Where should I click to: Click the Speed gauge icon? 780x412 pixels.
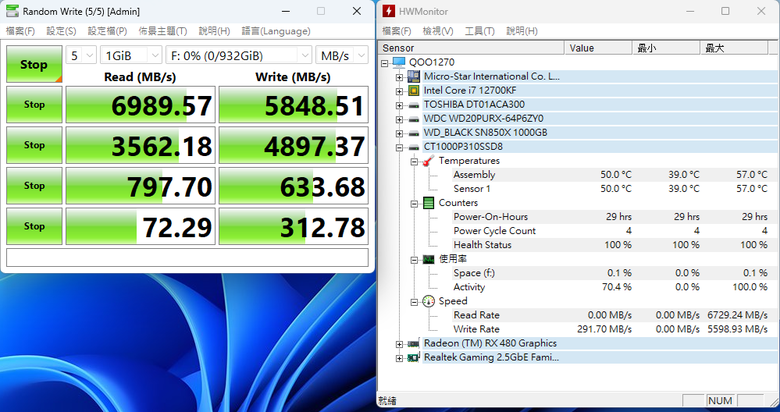click(428, 301)
